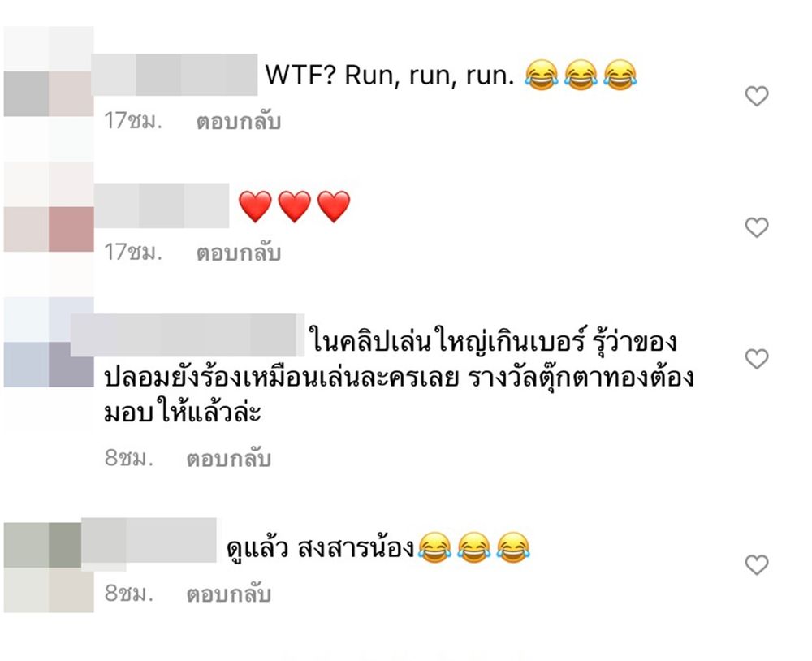The height and width of the screenshot is (661, 812).
Task: Open blurred username before the red hearts
Action: pyautogui.click(x=162, y=205)
